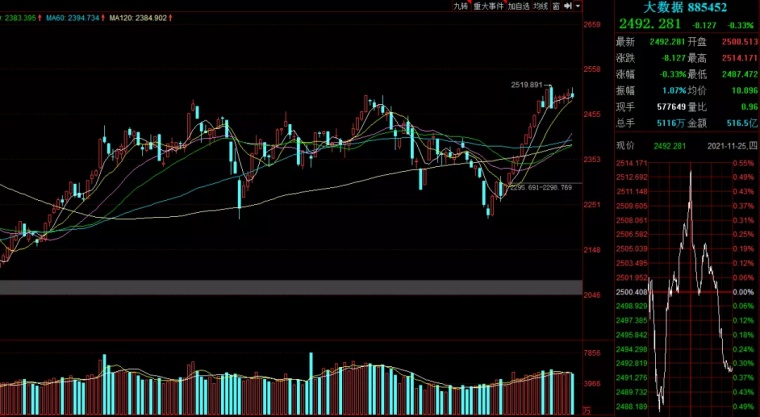Click the large price 2492.281 header
Image resolution: width=760 pixels, height=417 pixels.
coord(649,24)
